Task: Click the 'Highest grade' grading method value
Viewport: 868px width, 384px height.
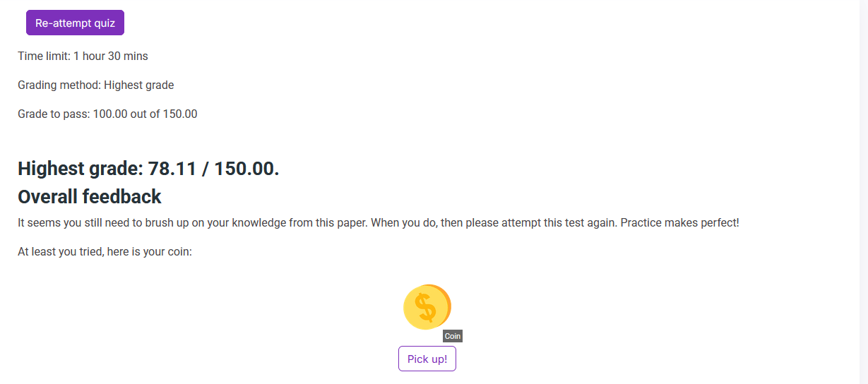Action: pos(139,85)
